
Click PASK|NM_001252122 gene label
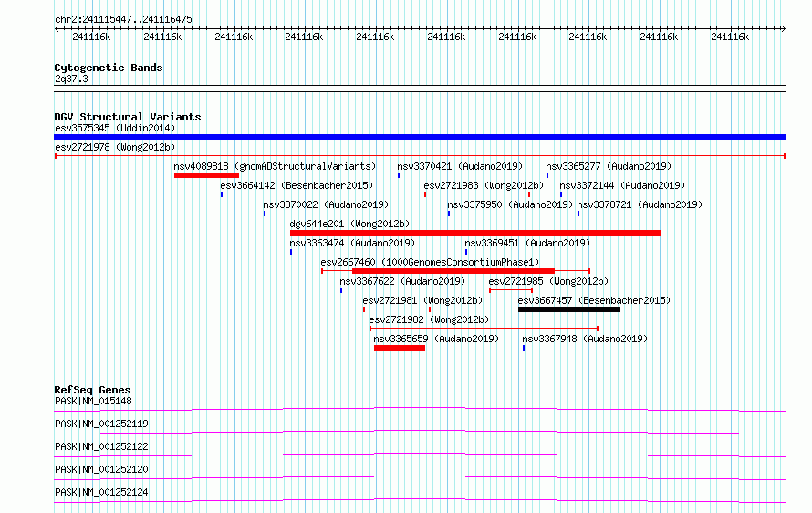click(101, 446)
